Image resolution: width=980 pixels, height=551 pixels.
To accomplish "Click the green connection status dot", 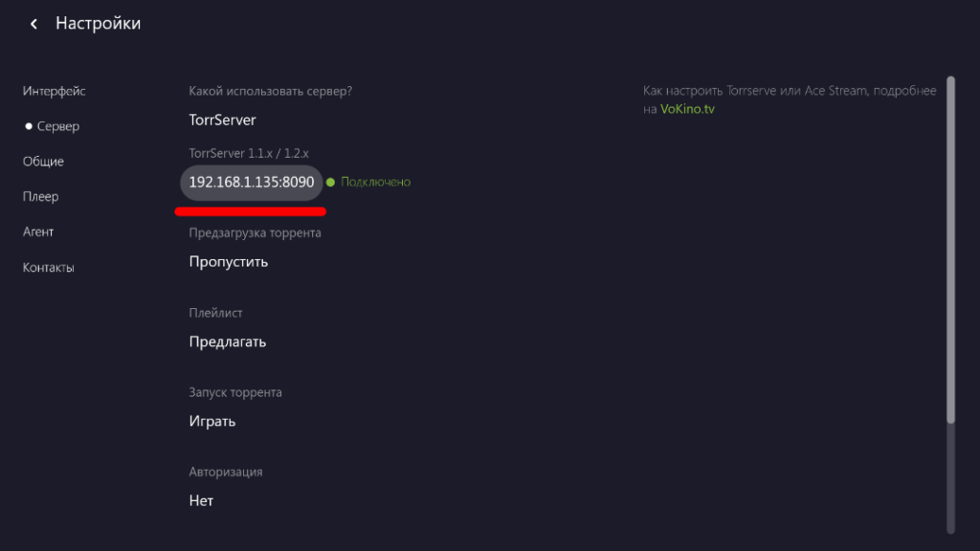I will (x=330, y=182).
